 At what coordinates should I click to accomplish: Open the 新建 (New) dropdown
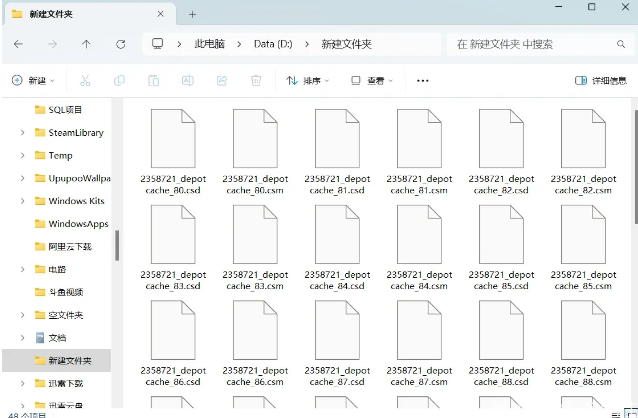coord(33,81)
